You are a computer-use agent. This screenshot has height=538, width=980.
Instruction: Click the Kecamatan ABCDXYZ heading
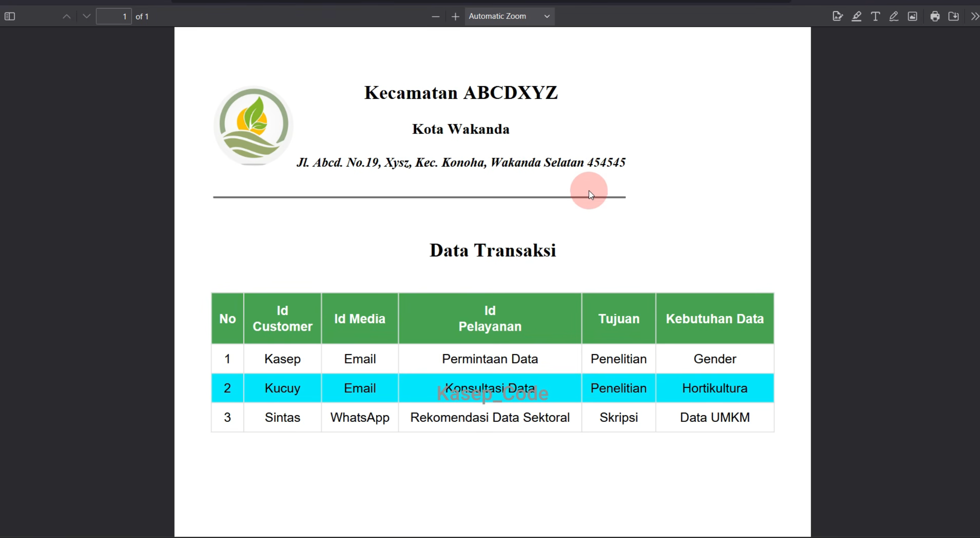click(x=461, y=93)
